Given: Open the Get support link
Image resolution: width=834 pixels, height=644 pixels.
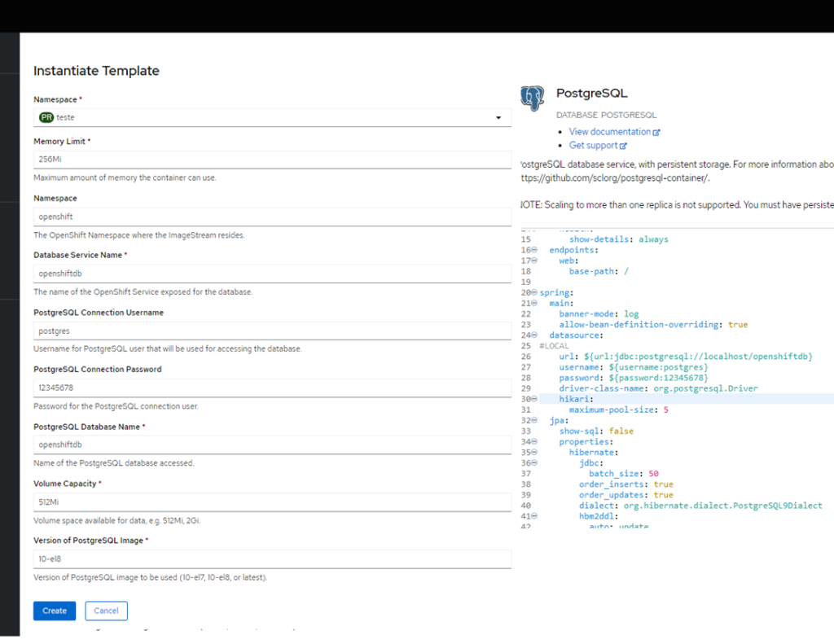Looking at the screenshot, I should [593, 145].
